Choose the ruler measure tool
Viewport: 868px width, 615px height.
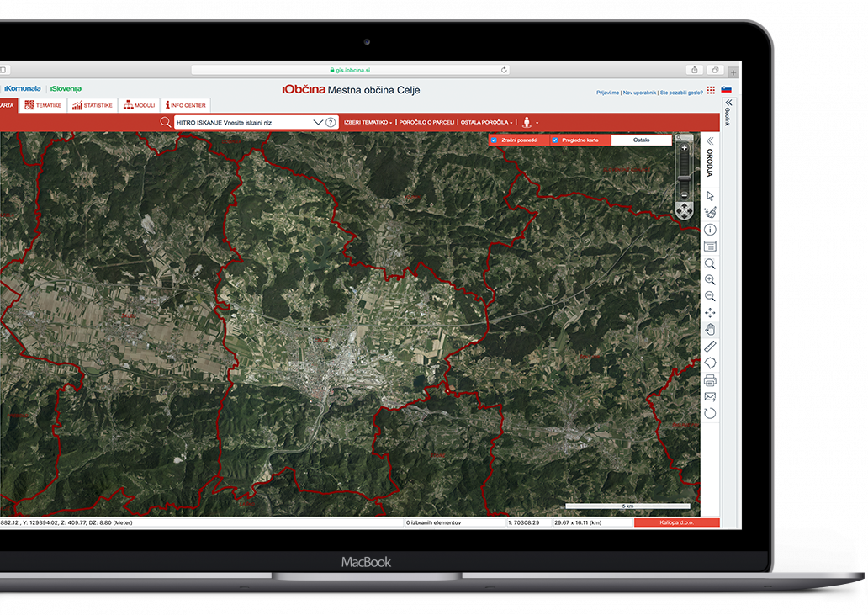710,346
